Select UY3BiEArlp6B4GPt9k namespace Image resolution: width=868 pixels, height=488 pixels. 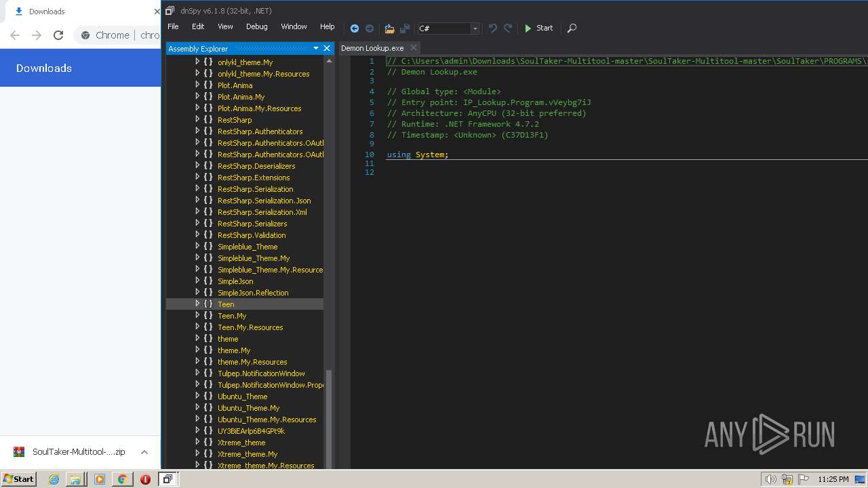pyautogui.click(x=251, y=431)
